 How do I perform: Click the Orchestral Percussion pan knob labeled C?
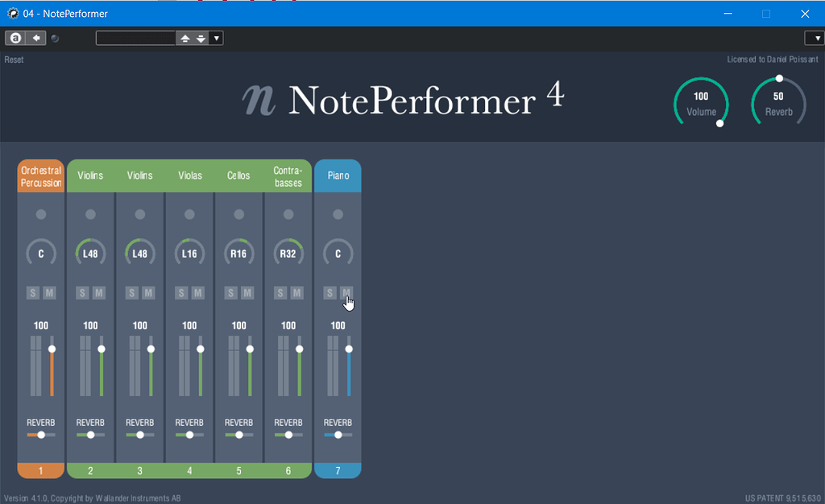point(40,252)
